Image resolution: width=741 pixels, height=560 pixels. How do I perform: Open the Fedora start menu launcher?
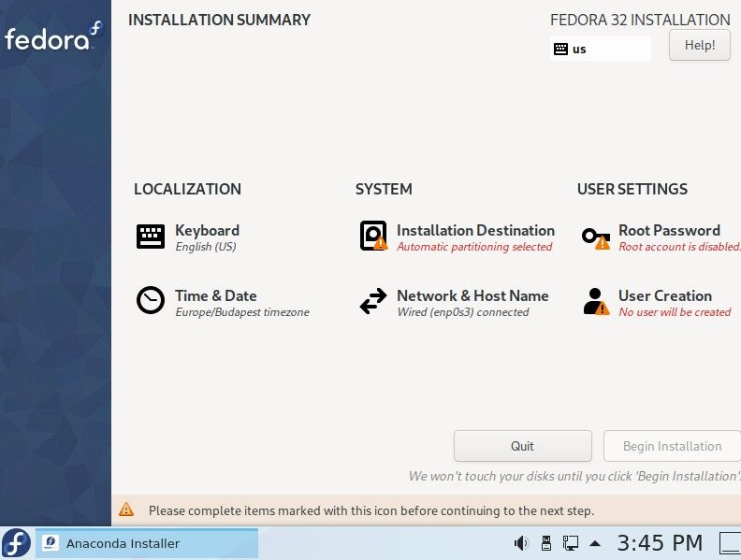16,543
